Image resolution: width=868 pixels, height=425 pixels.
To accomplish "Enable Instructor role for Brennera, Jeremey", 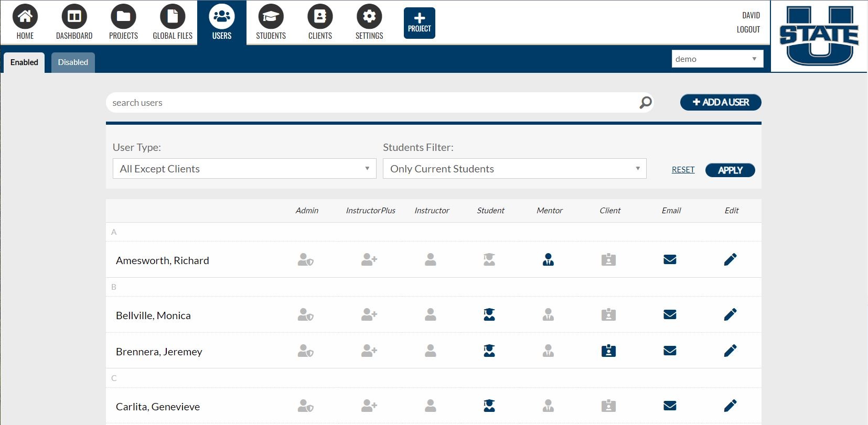I will pyautogui.click(x=431, y=351).
